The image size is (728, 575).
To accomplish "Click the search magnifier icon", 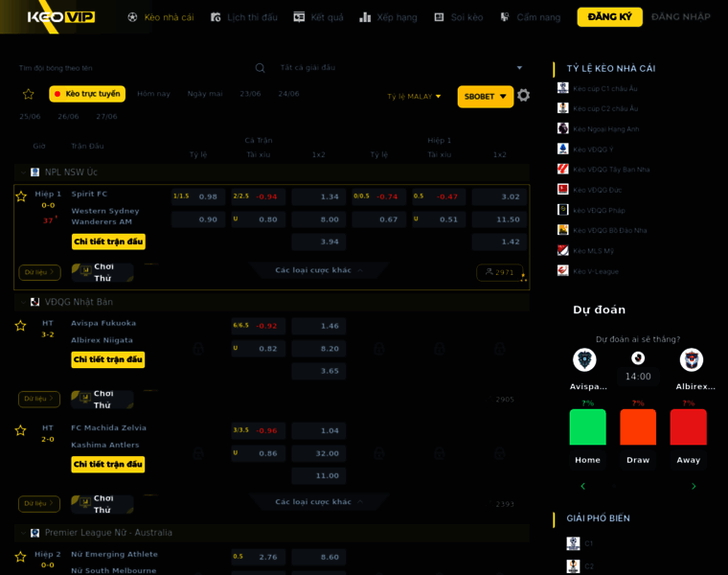I will (x=260, y=68).
